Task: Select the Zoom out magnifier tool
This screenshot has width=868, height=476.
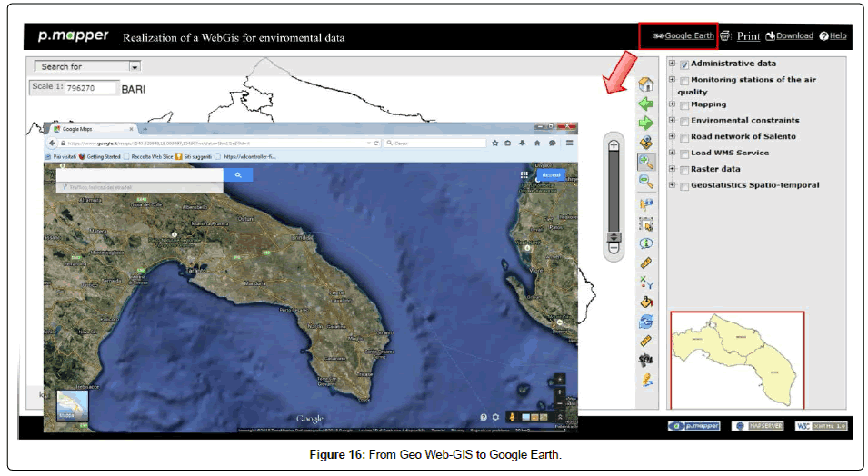Action: pos(646,181)
